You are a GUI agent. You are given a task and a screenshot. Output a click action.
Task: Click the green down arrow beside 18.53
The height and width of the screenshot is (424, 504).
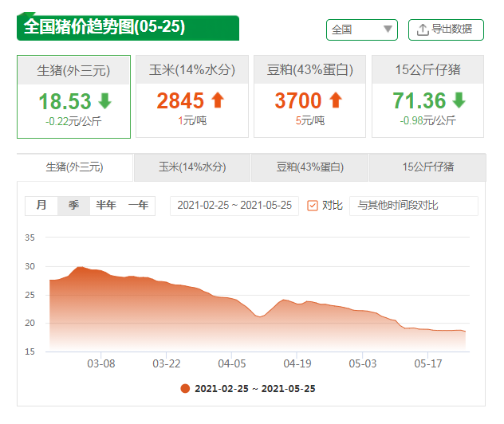pos(104,101)
